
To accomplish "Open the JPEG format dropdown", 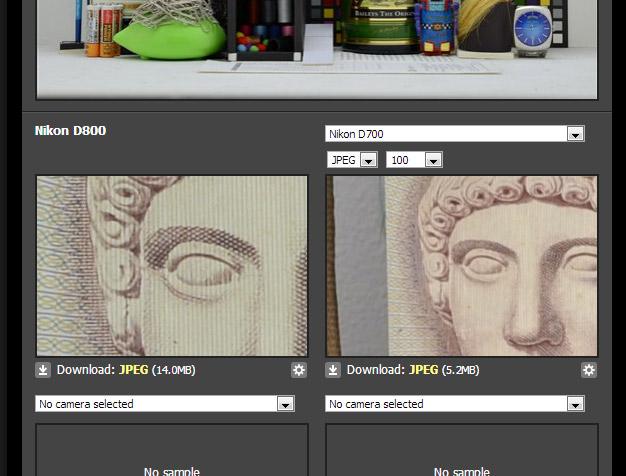I will [x=352, y=160].
